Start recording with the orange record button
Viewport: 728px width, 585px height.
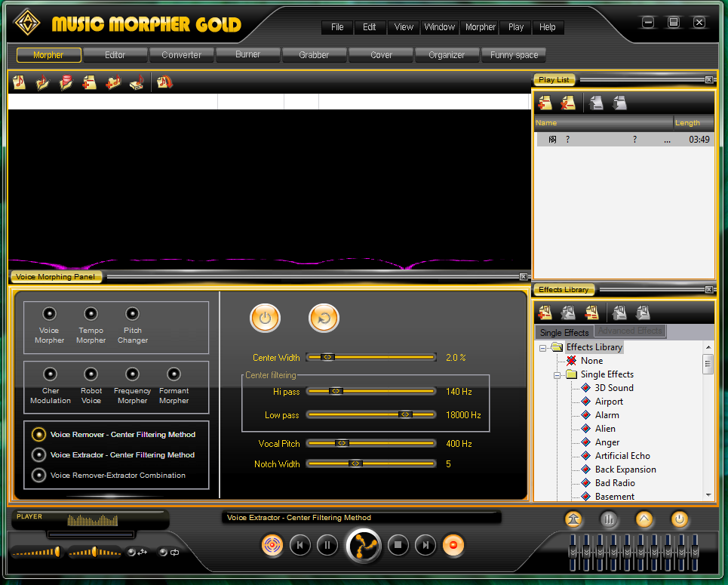pos(453,544)
